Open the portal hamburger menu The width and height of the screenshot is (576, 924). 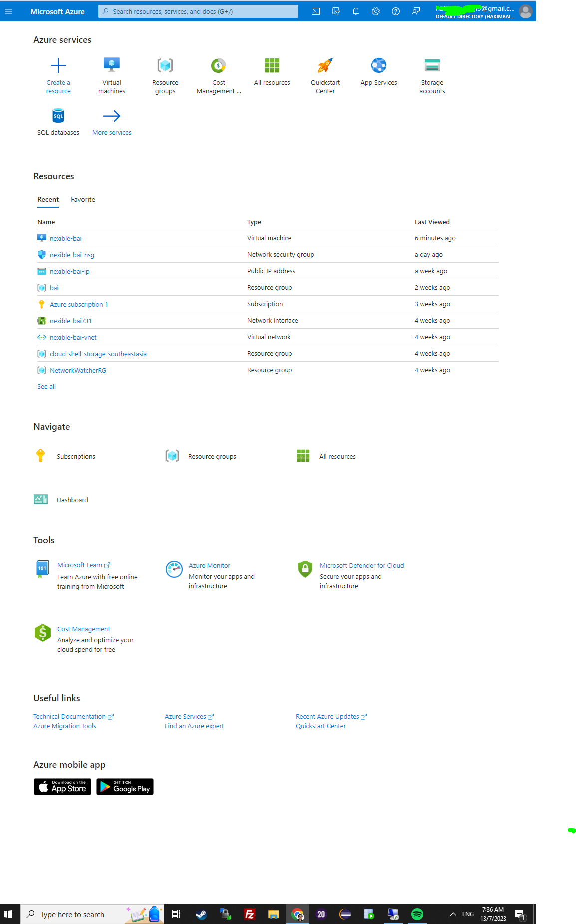point(8,11)
